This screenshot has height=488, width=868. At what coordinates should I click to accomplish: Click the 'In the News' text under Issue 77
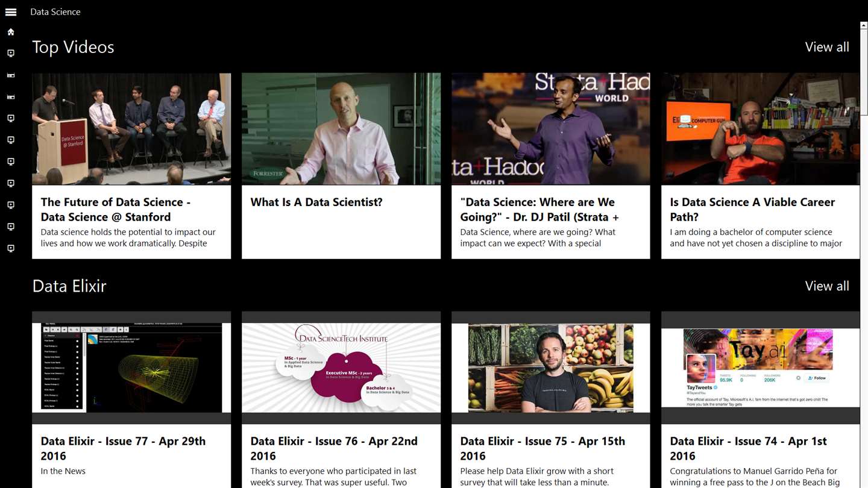(63, 471)
